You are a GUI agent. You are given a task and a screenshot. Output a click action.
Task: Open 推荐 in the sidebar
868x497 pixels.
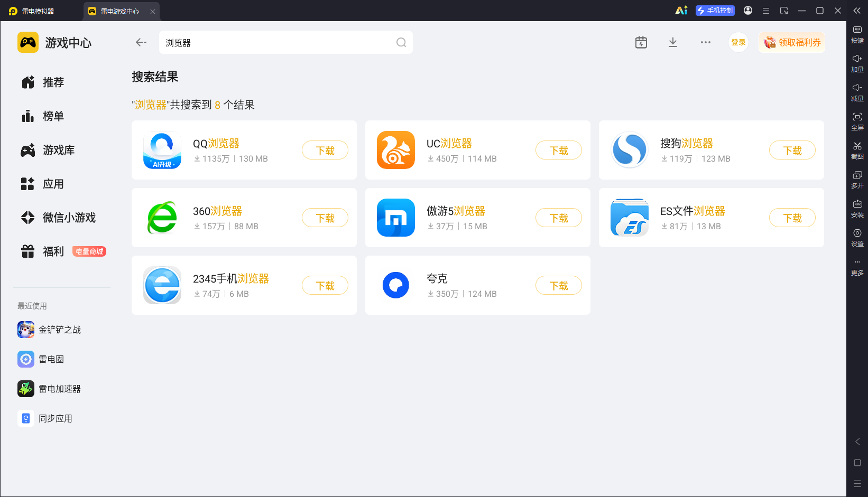click(43, 82)
